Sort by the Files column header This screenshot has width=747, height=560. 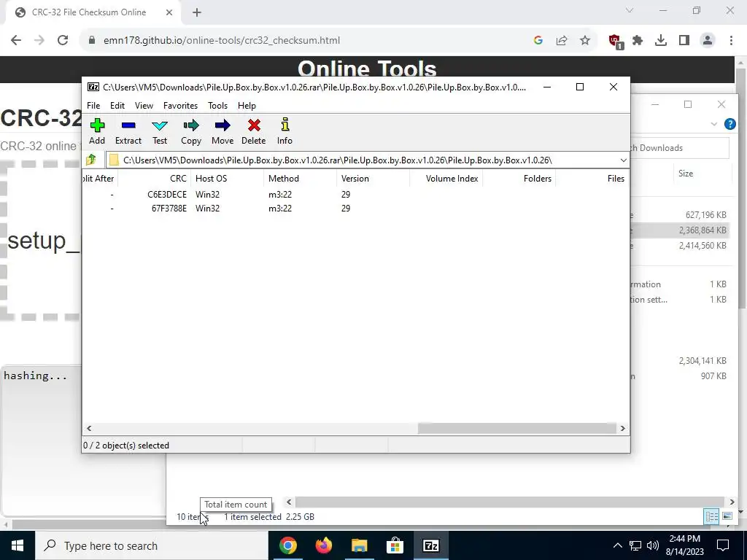[592, 179]
